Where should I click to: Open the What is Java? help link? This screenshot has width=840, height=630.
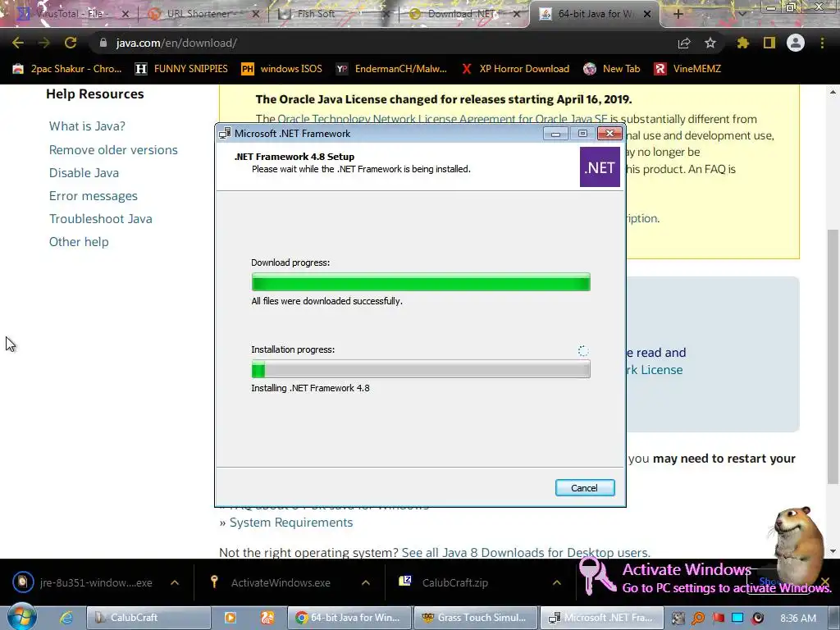[x=87, y=126]
